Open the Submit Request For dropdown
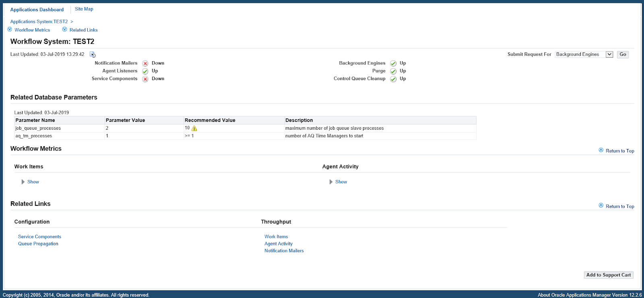This screenshot has width=644, height=298. tap(584, 54)
